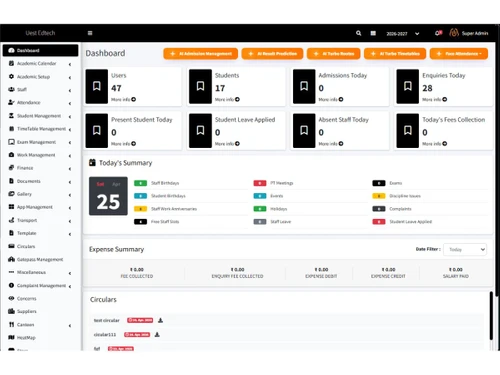Click More info on Absent Staff Today card
Viewport: 500px width, 375px height.
click(x=331, y=144)
